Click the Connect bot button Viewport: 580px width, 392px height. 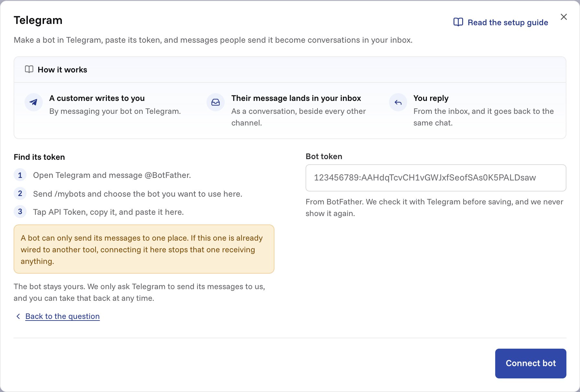(530, 363)
